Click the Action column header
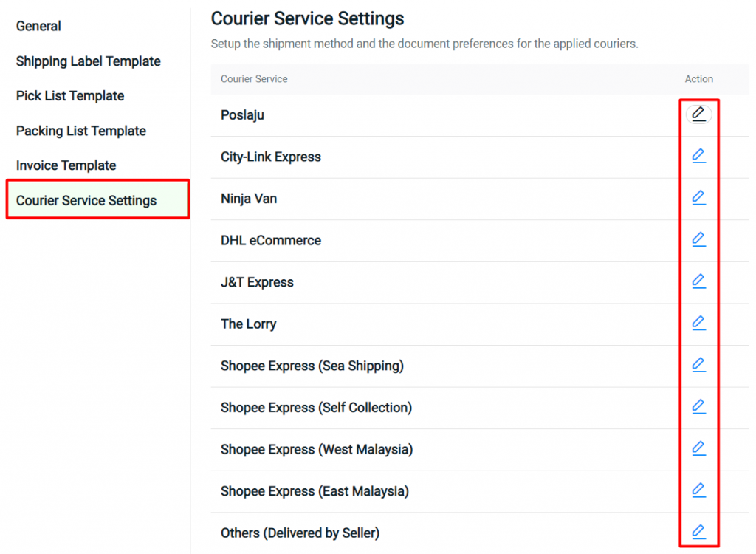 [x=698, y=79]
